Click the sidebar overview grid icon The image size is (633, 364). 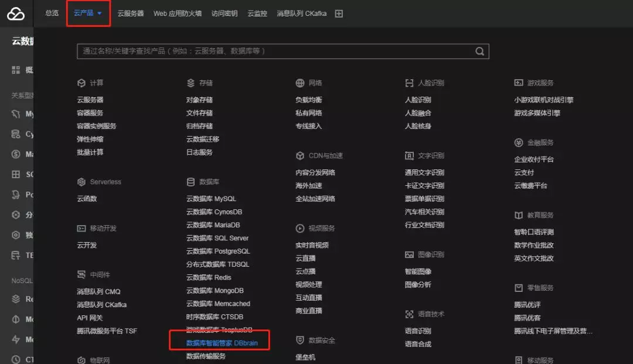tap(16, 70)
